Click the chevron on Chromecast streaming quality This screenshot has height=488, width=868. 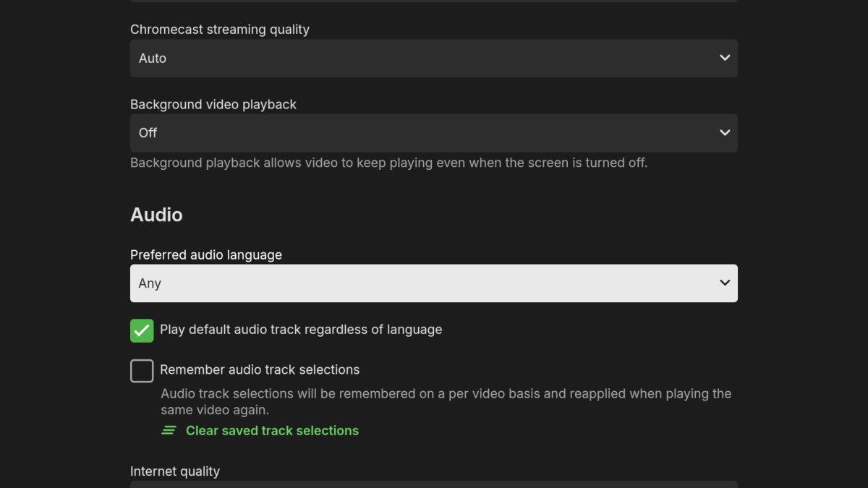pyautogui.click(x=724, y=58)
